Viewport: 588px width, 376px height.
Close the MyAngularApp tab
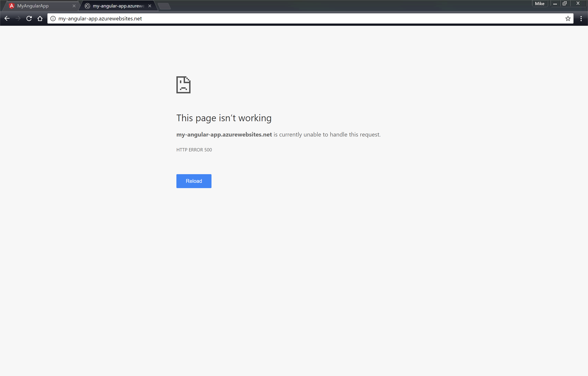point(74,6)
